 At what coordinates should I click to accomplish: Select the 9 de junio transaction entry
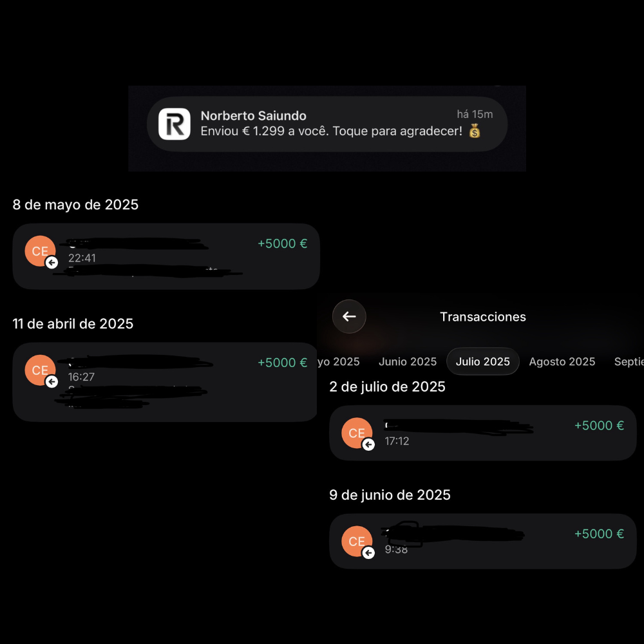pos(482,541)
